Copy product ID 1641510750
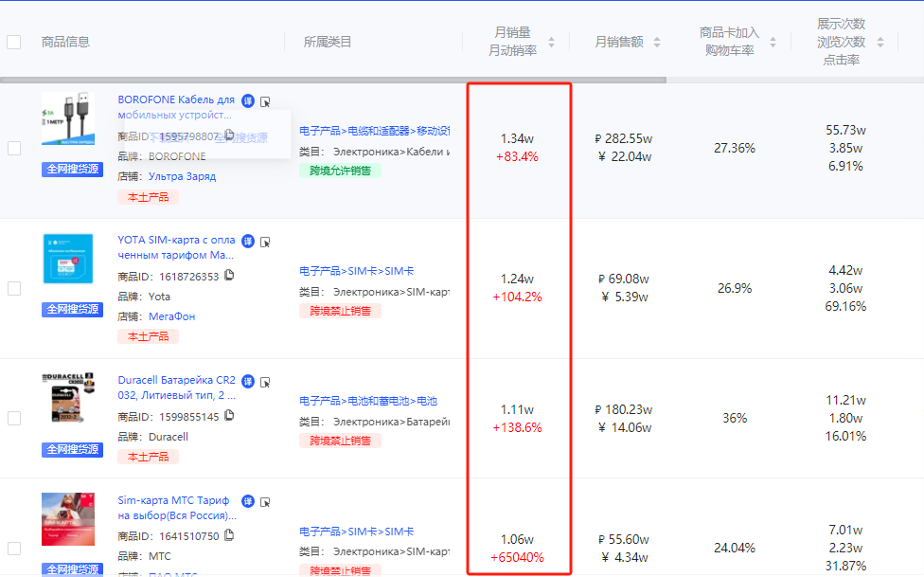 pyautogui.click(x=229, y=535)
